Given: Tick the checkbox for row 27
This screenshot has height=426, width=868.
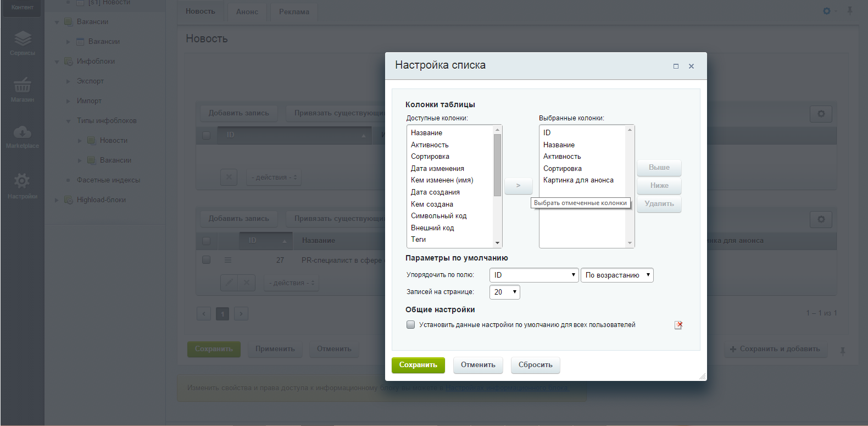Looking at the screenshot, I should 207,260.
